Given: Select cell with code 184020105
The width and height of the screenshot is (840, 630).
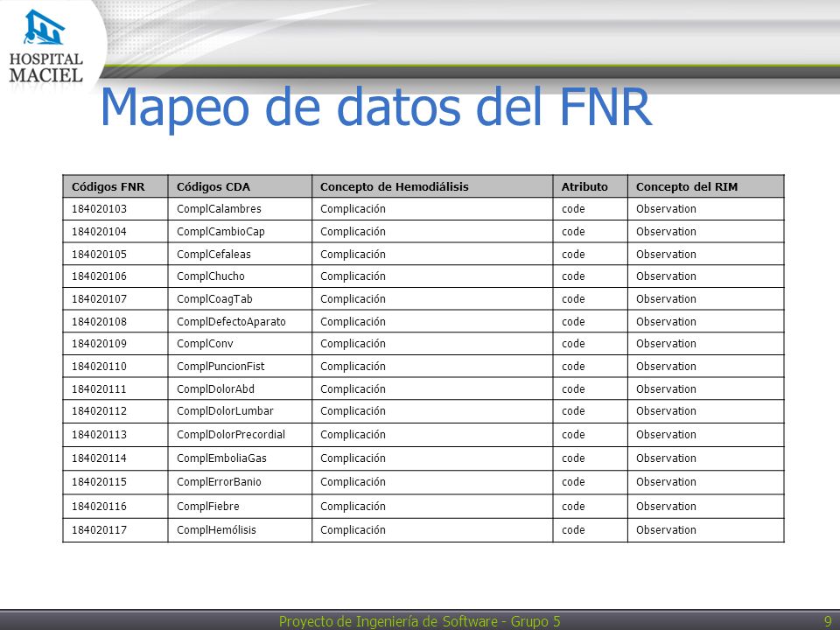Looking at the screenshot, I should [115, 254].
